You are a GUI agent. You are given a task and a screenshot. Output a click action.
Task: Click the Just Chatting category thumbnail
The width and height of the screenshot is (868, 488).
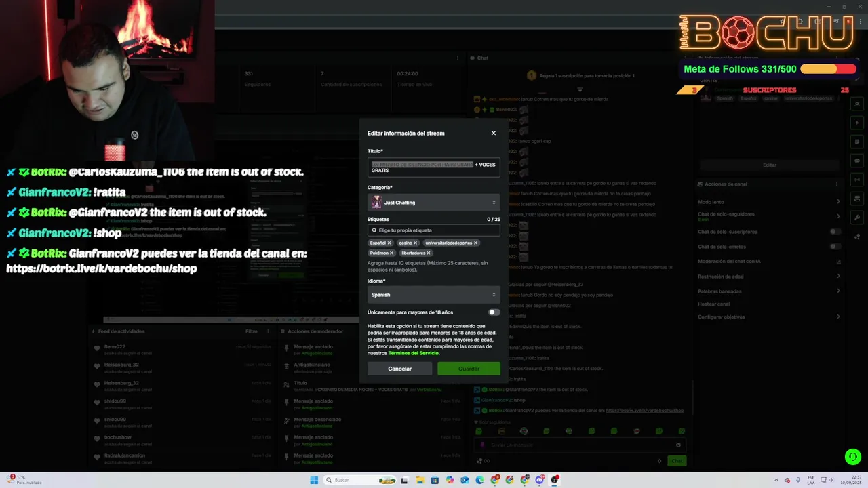pos(376,203)
